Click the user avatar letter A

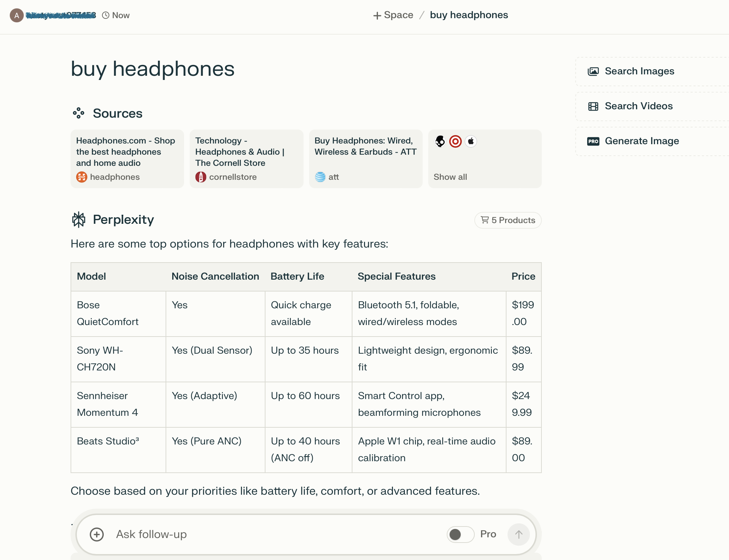click(x=16, y=15)
